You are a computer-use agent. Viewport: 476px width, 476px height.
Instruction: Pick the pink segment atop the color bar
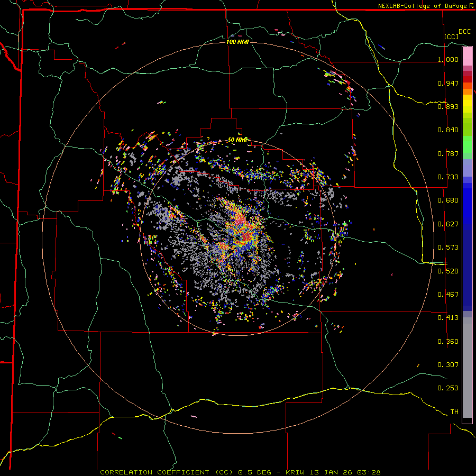467,57
